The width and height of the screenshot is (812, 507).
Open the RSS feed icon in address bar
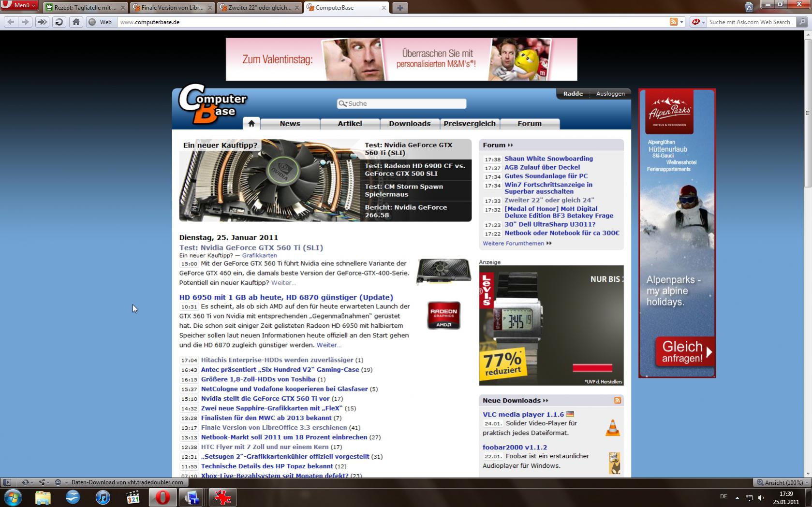(x=673, y=22)
